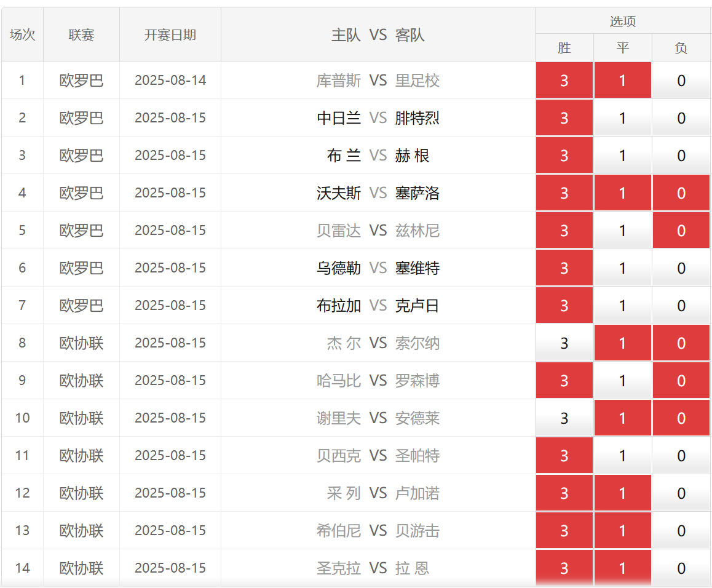
Task: Toggle draw option 1 for 杰尔 VS 索尔纳
Action: tap(623, 343)
